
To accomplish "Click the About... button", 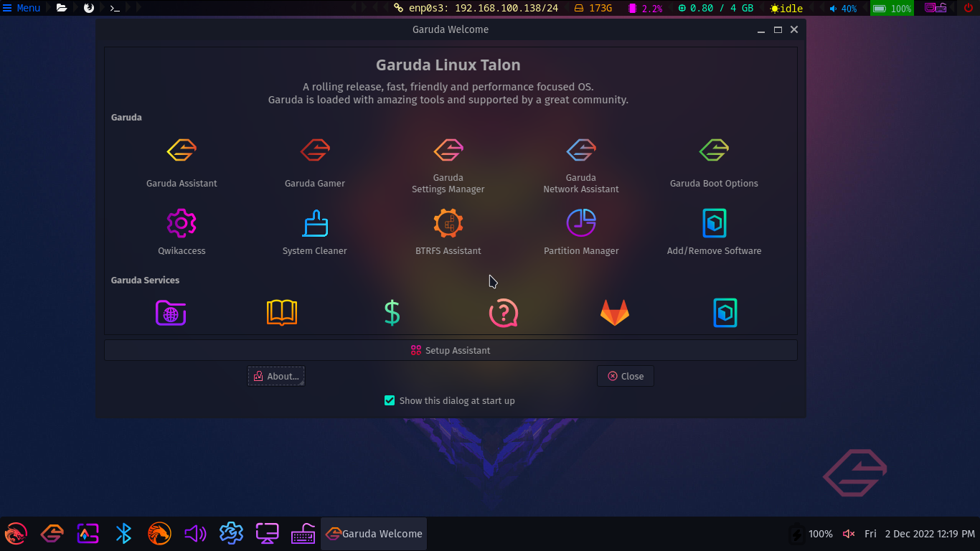I will coord(276,376).
